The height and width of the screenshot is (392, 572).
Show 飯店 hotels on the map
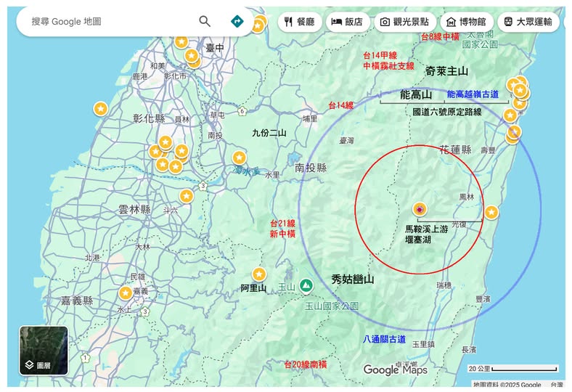(x=347, y=22)
